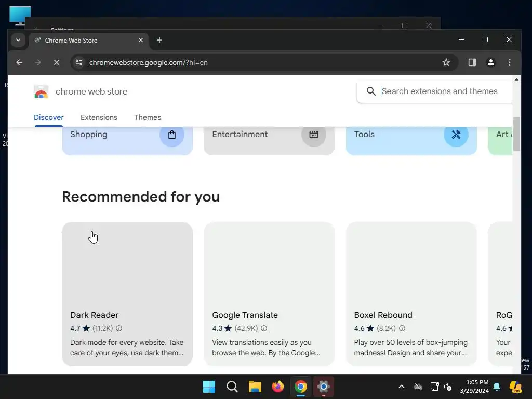
Task: Click the address bar URL
Action: click(x=148, y=62)
